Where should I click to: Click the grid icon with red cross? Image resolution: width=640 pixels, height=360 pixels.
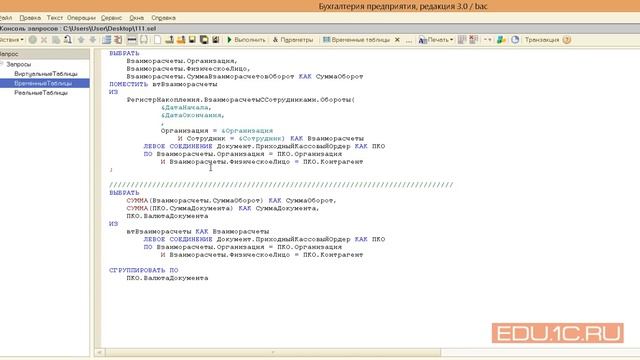pos(473,40)
